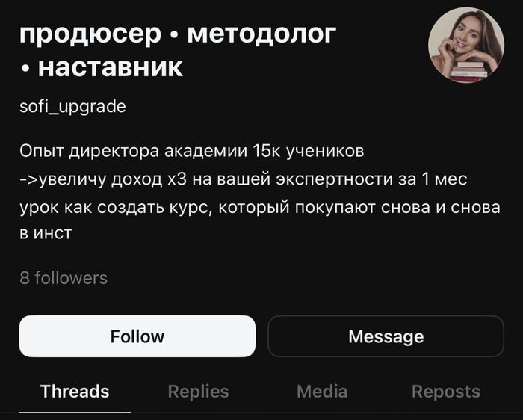
Task: Click the word "продюсер" in the heading
Action: [x=90, y=34]
